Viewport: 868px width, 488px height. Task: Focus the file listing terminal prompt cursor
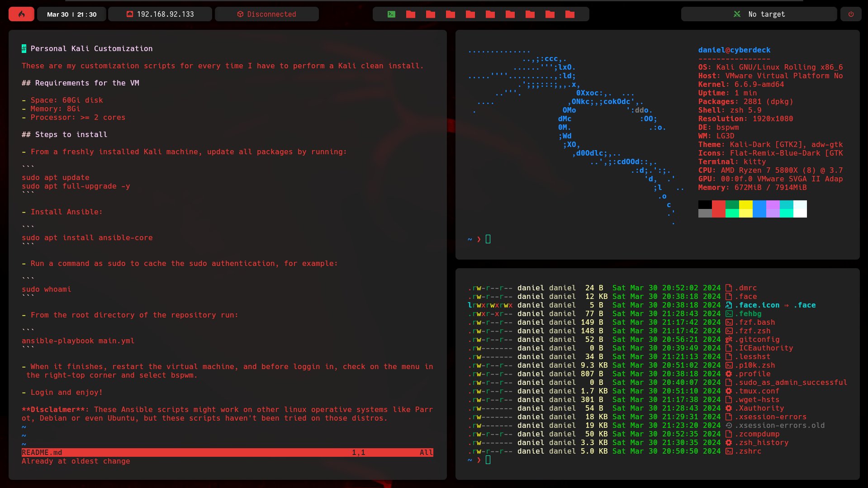coord(488,460)
